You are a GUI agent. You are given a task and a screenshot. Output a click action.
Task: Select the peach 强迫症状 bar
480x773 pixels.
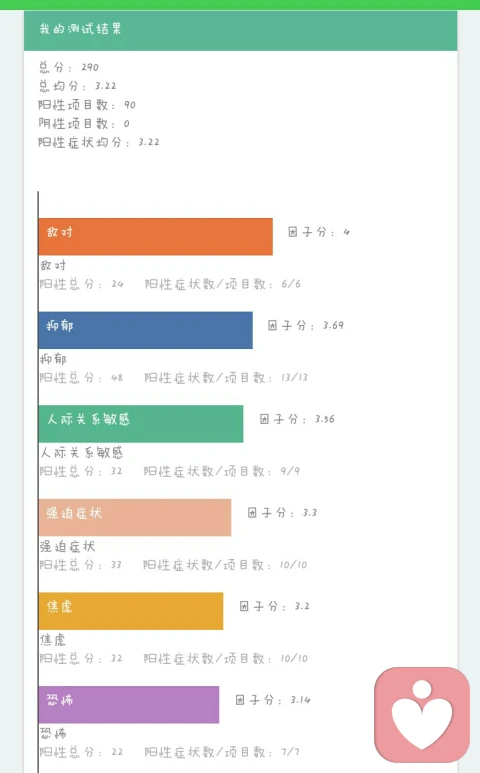135,518
